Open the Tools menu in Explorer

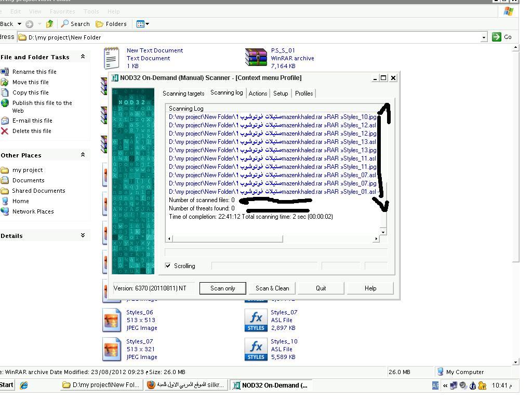(91, 11)
